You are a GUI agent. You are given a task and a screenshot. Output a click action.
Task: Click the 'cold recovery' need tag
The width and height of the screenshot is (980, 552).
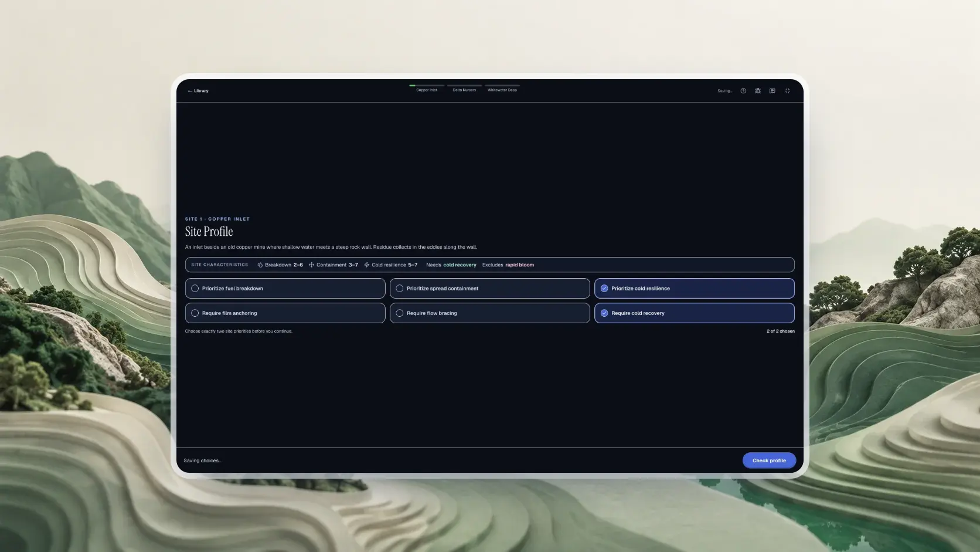point(460,265)
